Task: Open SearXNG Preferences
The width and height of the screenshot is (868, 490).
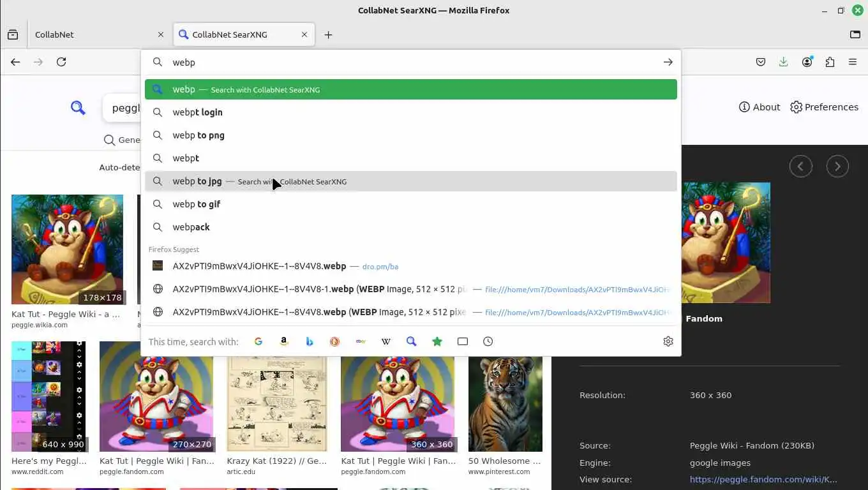Action: (x=824, y=107)
